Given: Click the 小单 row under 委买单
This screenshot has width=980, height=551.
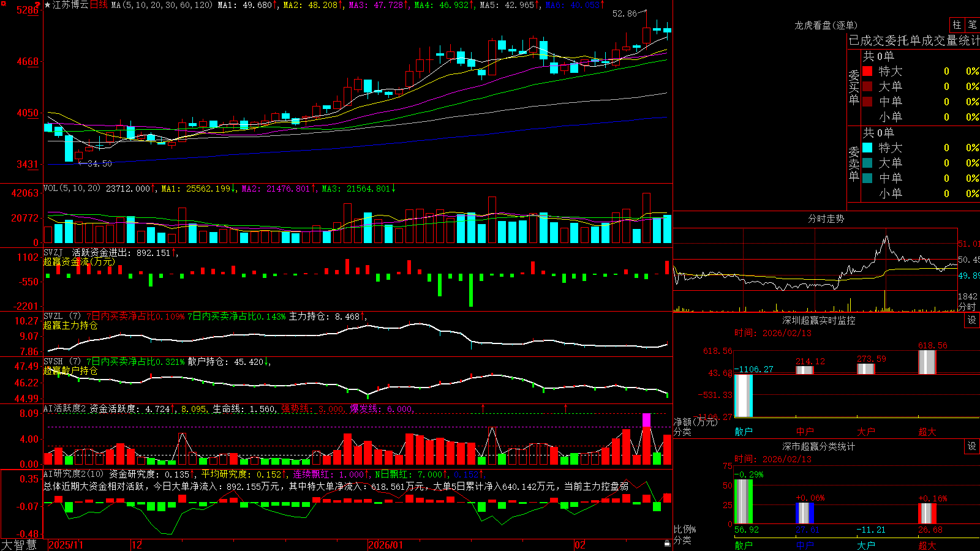Looking at the screenshot, I should coord(921,117).
